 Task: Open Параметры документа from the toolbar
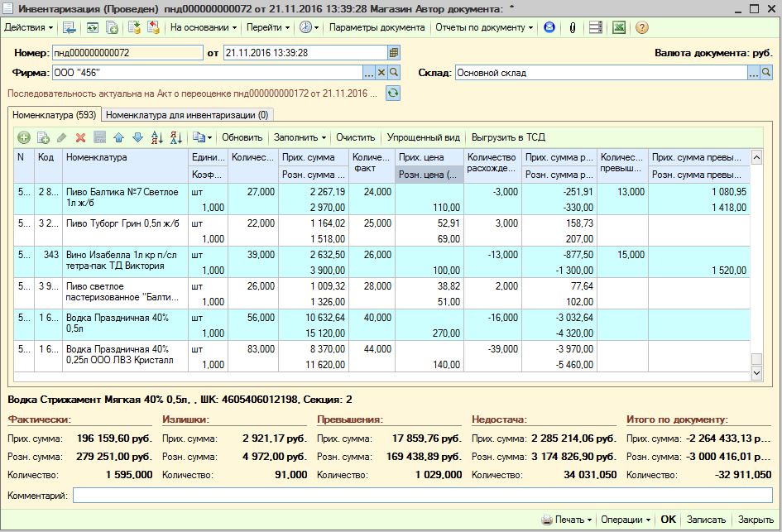tap(377, 27)
